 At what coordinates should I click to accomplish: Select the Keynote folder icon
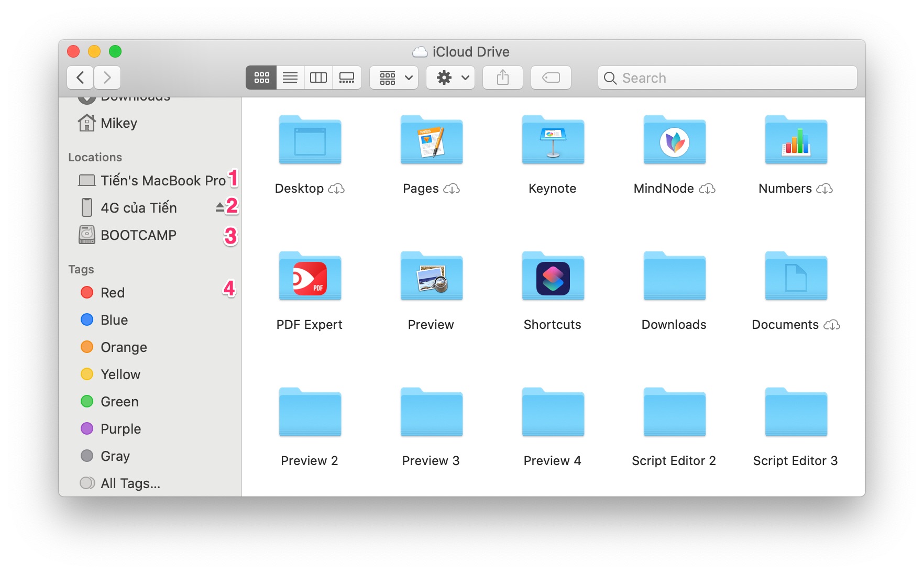click(553, 139)
